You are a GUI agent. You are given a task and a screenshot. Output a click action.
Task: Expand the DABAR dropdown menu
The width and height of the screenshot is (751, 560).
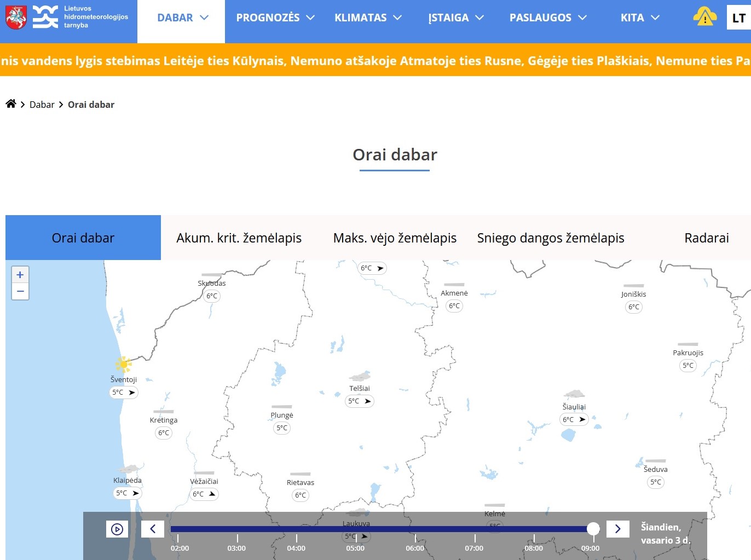click(182, 18)
